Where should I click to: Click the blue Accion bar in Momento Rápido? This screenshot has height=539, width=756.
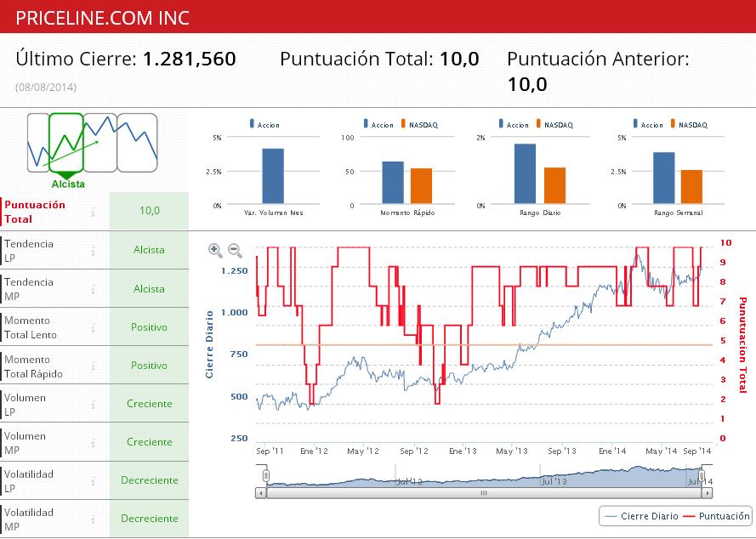pyautogui.click(x=393, y=182)
